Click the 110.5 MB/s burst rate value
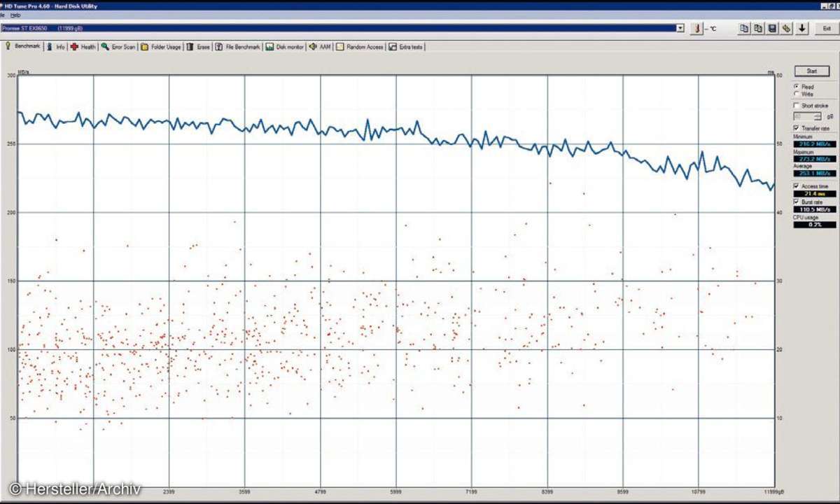The width and height of the screenshot is (840, 504). [815, 209]
